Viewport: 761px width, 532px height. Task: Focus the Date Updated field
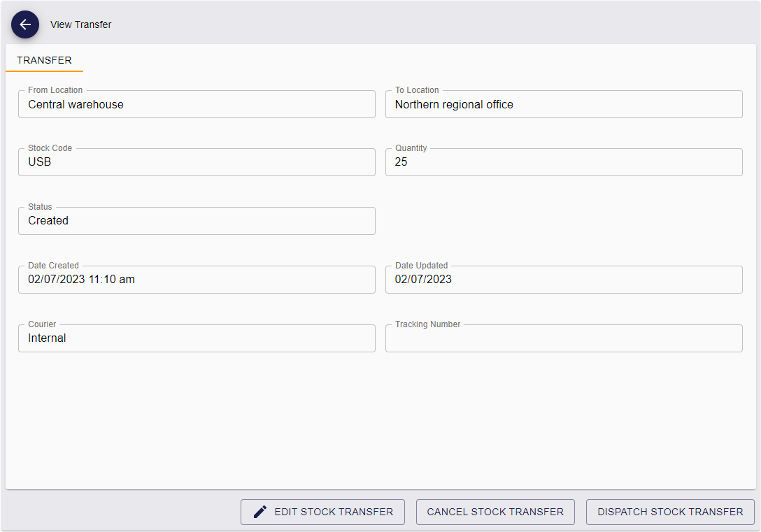coord(563,280)
